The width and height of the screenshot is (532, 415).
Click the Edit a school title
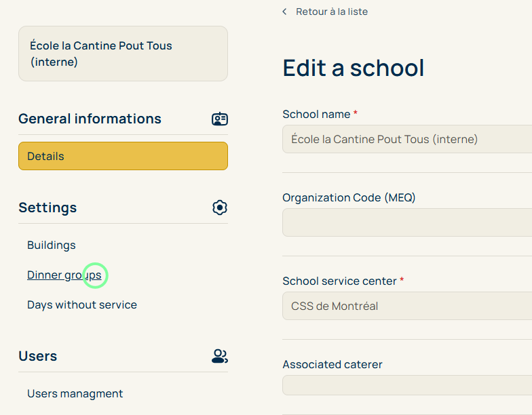tap(353, 68)
